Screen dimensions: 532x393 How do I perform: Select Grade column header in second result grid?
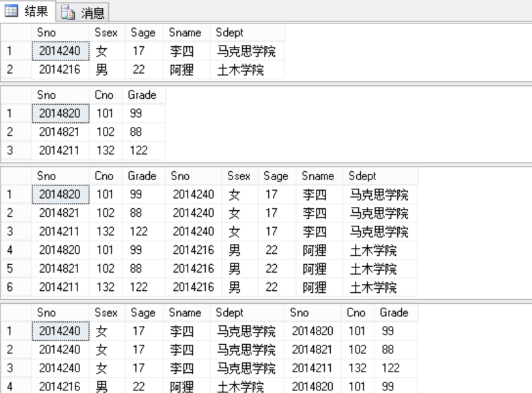click(x=144, y=95)
